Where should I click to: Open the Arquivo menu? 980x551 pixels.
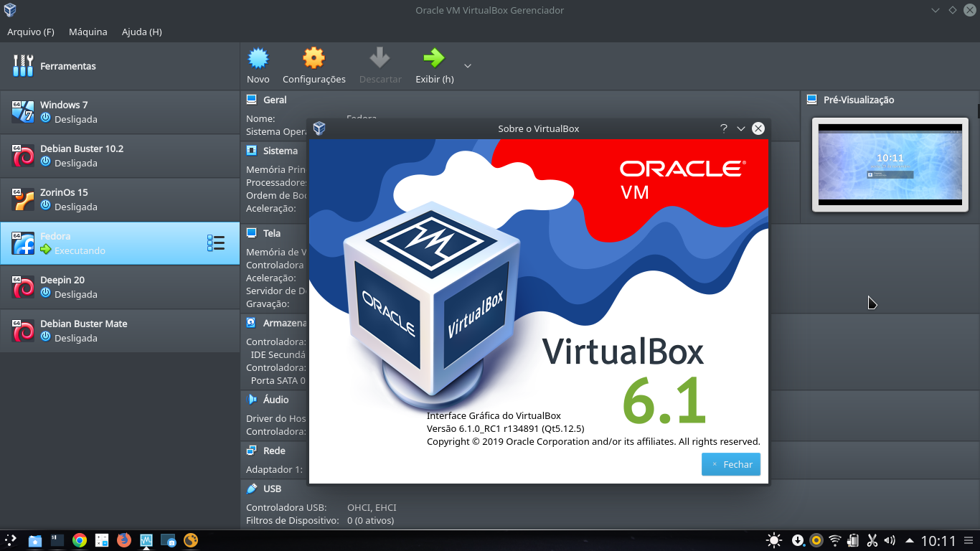coord(31,32)
